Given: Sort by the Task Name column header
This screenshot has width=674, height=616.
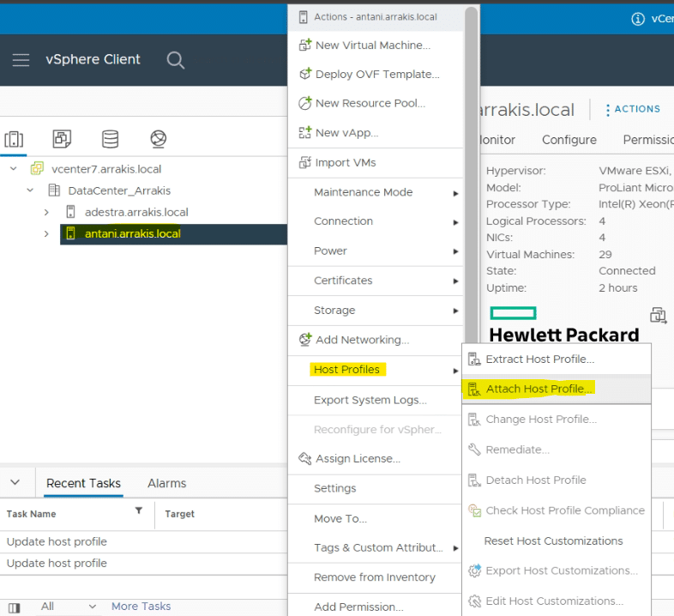Looking at the screenshot, I should [31, 514].
